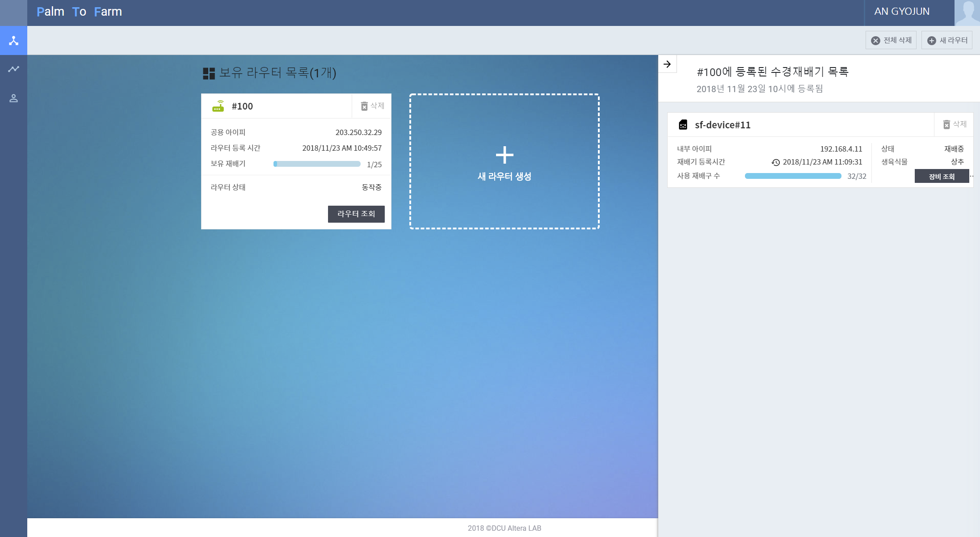Viewport: 980px width, 537px height.
Task: Click the plus icon for new router
Action: 505,155
